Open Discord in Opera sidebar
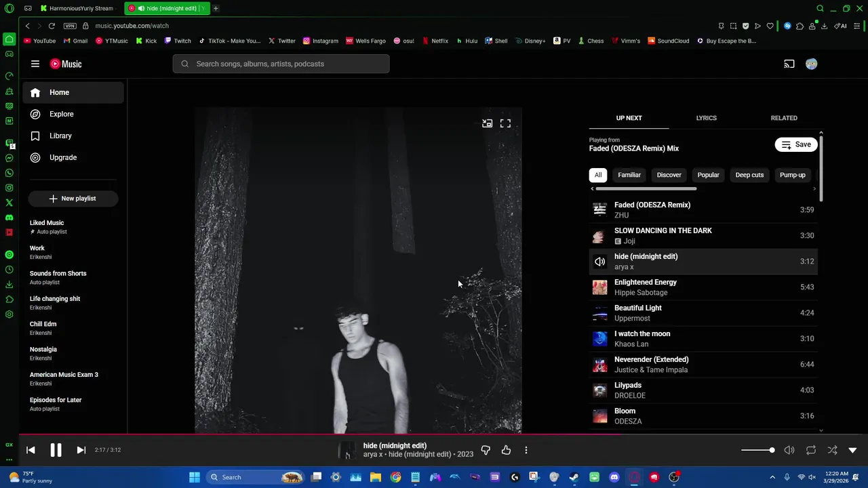868x488 pixels. click(x=9, y=218)
